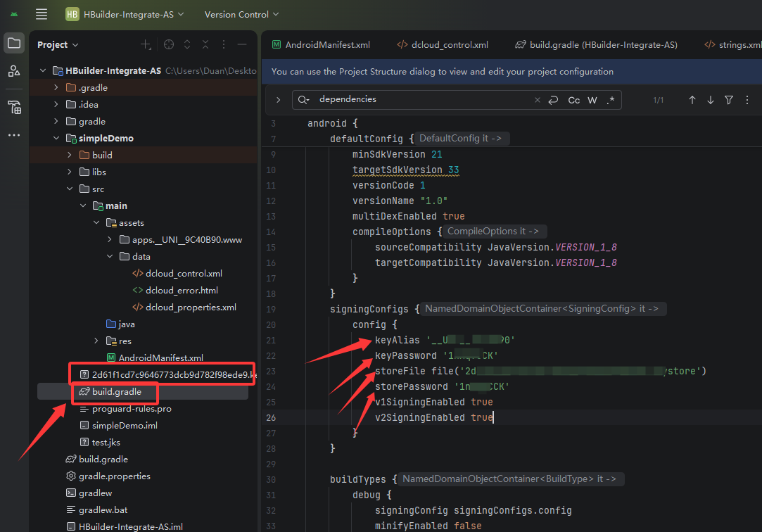Open HBuilder-Integrate-AS project dropdown

(x=125, y=14)
